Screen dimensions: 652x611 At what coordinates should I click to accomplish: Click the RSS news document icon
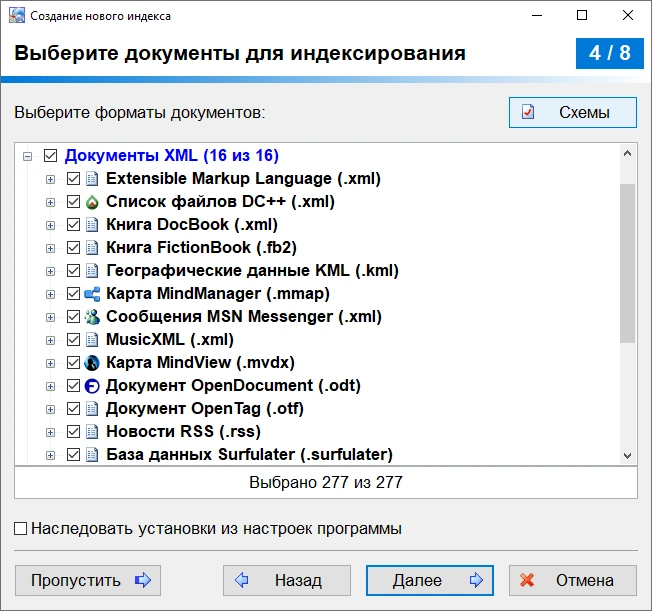[92, 432]
